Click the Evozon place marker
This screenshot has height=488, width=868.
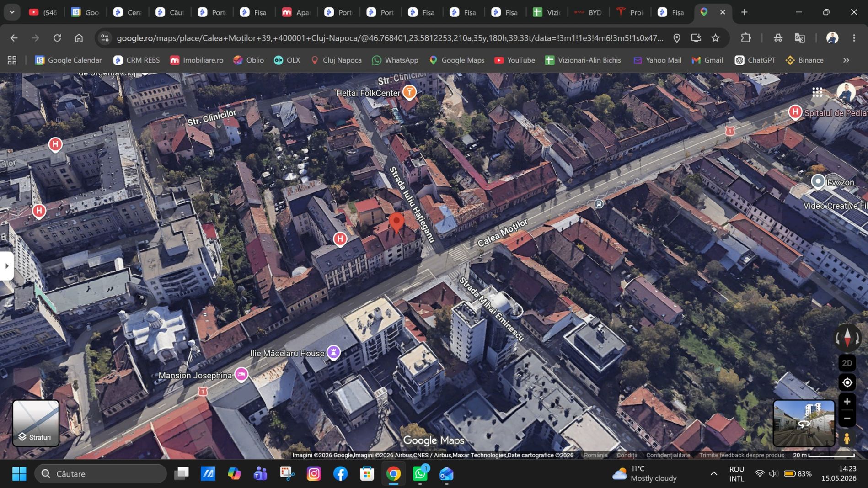[x=818, y=182]
